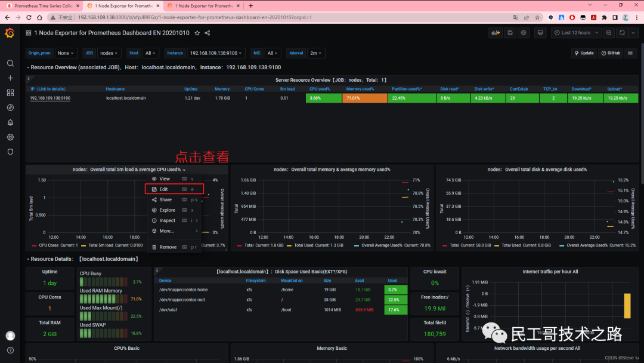Open the NIC All dropdown
Screen dimensions: 644x363
point(272,53)
